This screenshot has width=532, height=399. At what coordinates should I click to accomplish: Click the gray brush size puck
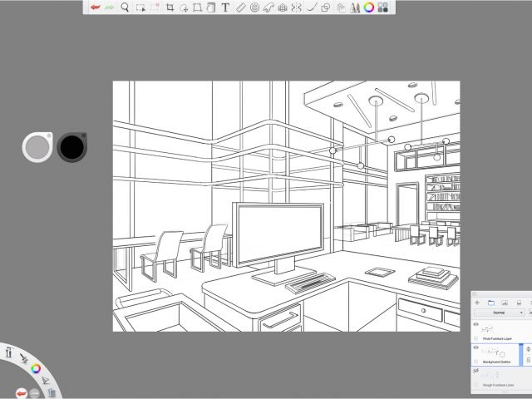[37, 147]
